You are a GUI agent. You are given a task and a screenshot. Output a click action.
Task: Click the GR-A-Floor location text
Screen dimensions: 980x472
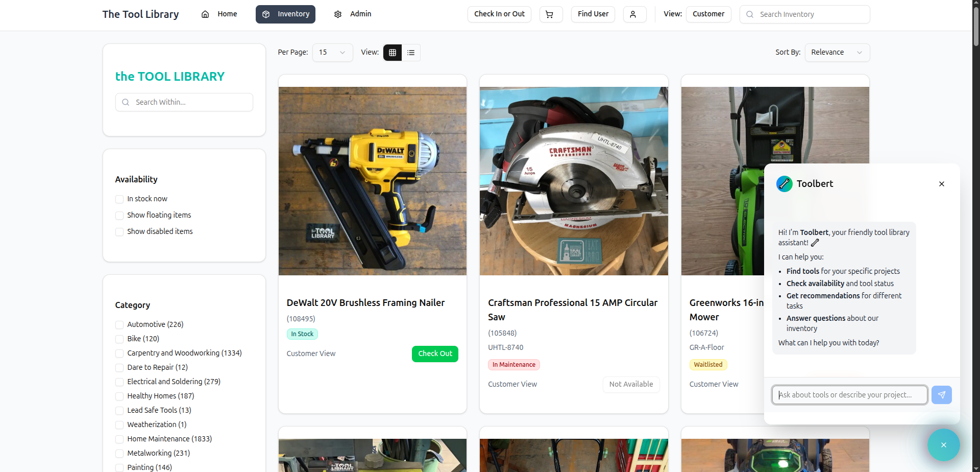click(707, 348)
